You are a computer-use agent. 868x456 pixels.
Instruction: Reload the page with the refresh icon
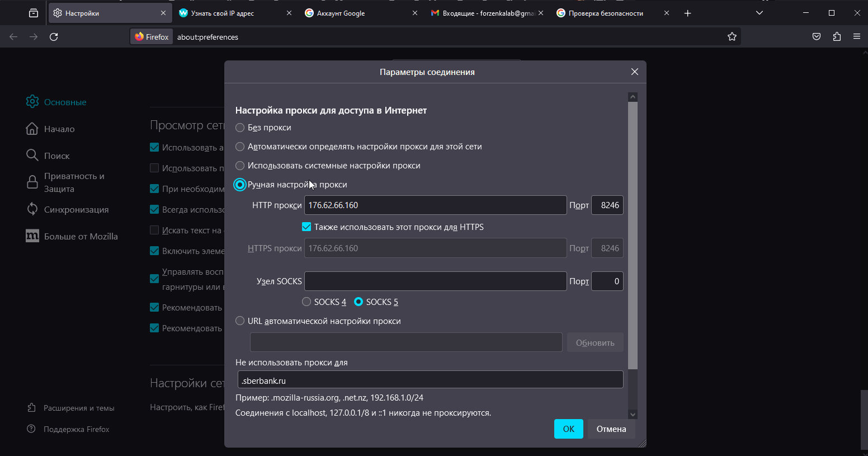coord(54,37)
